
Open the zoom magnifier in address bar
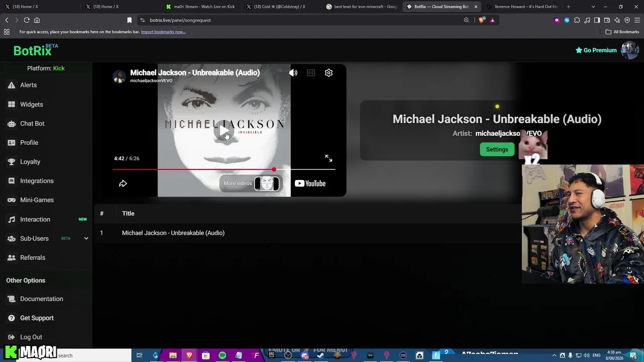[466, 20]
